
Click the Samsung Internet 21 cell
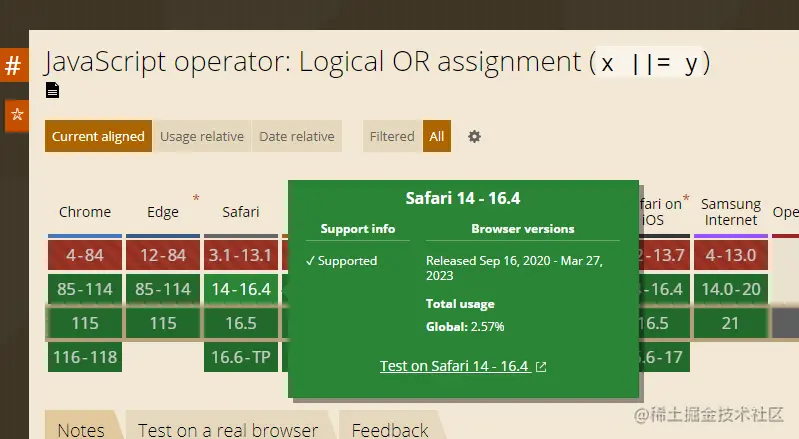click(731, 323)
